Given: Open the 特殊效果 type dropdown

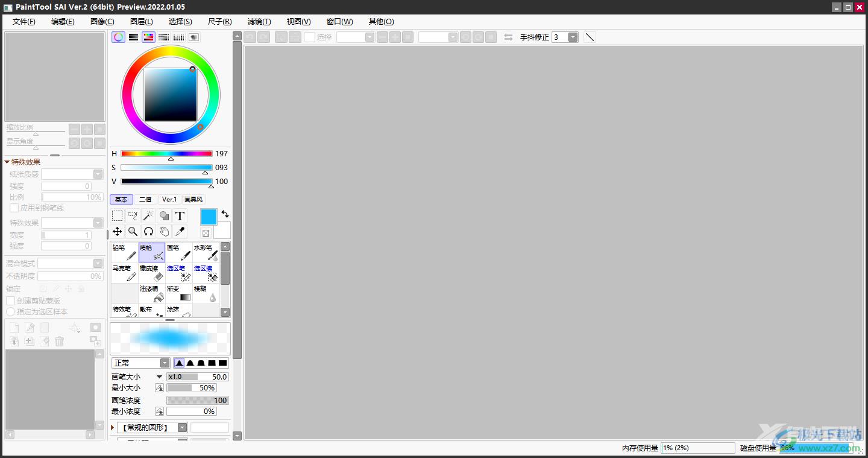Looking at the screenshot, I should click(x=98, y=223).
